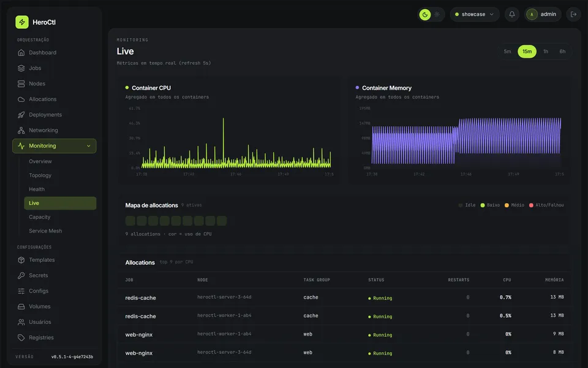Click the Idle legend label
Viewport: 588px width, 368px height.
[470, 205]
